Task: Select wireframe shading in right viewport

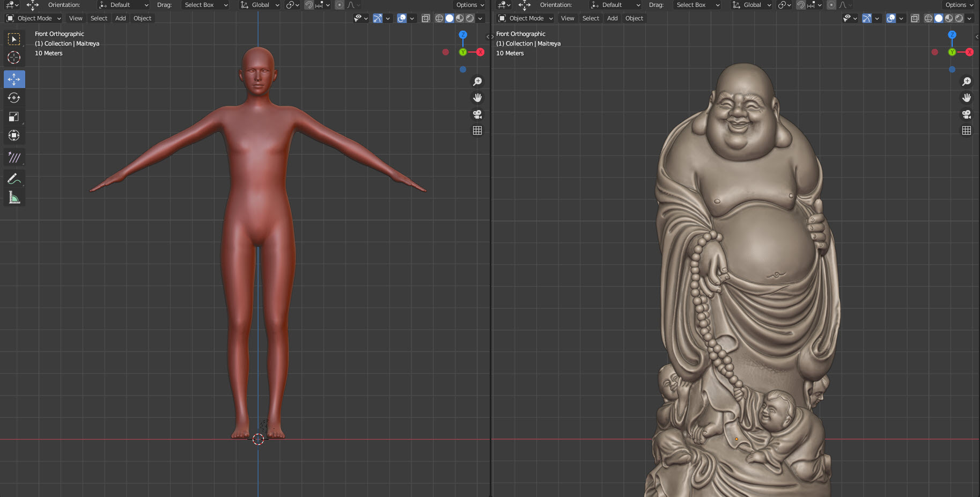Action: (929, 18)
